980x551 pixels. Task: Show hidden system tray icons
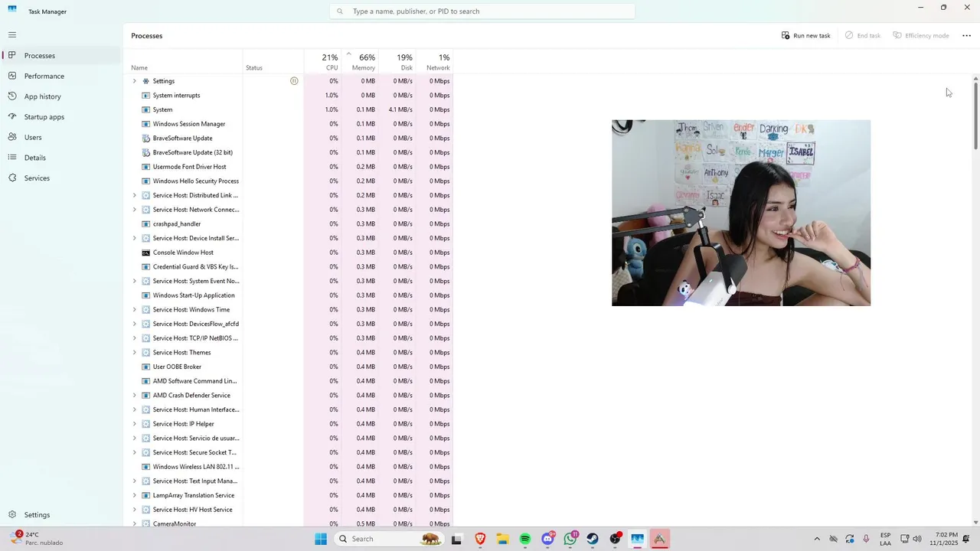tap(817, 539)
